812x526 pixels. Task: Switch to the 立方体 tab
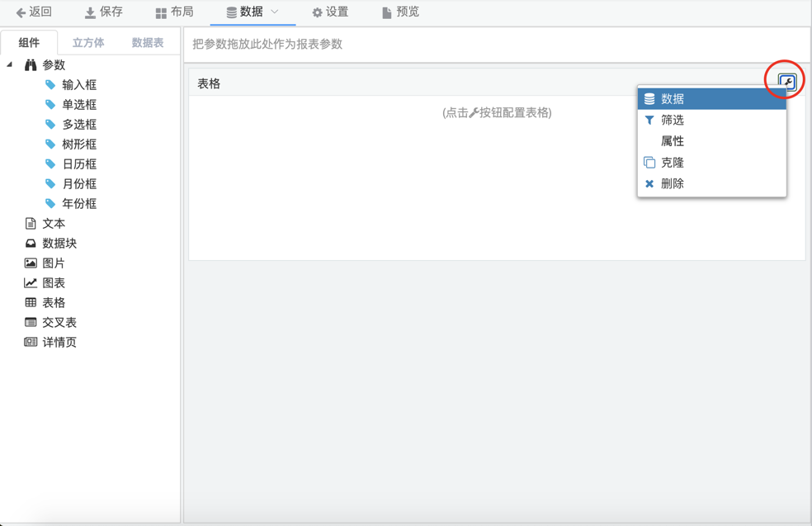(88, 43)
